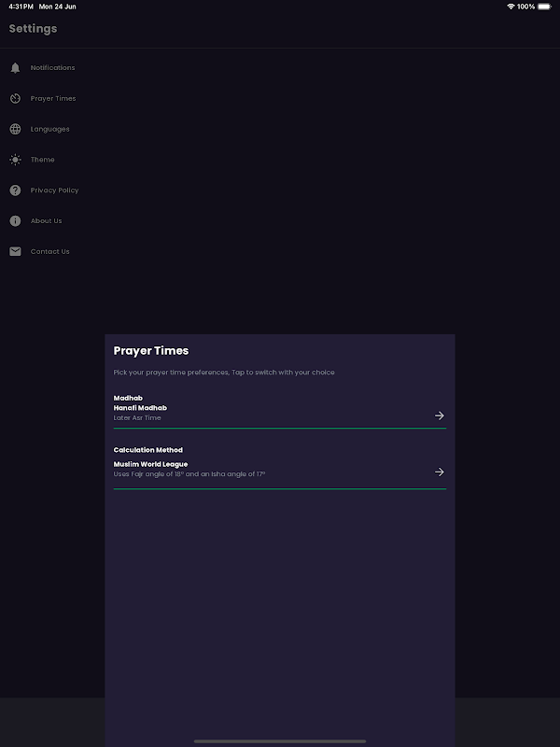Screen dimensions: 560x747
Task: Open Notifications settings
Action: [52, 68]
